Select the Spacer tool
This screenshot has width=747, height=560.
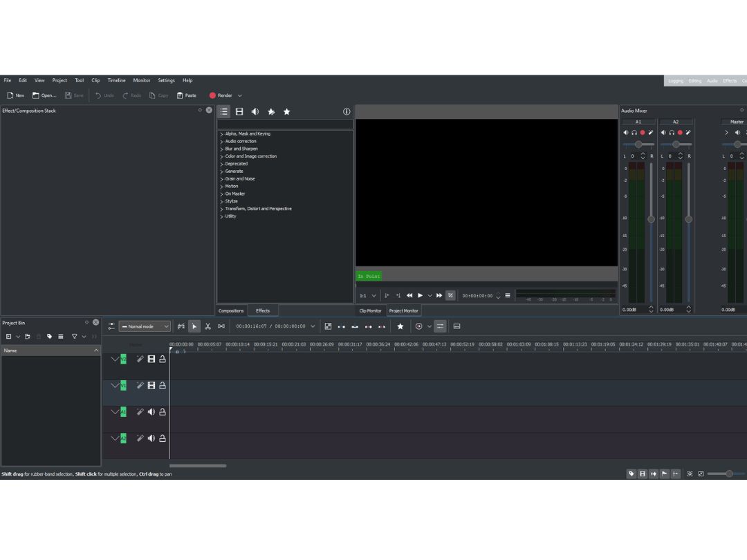(x=221, y=326)
